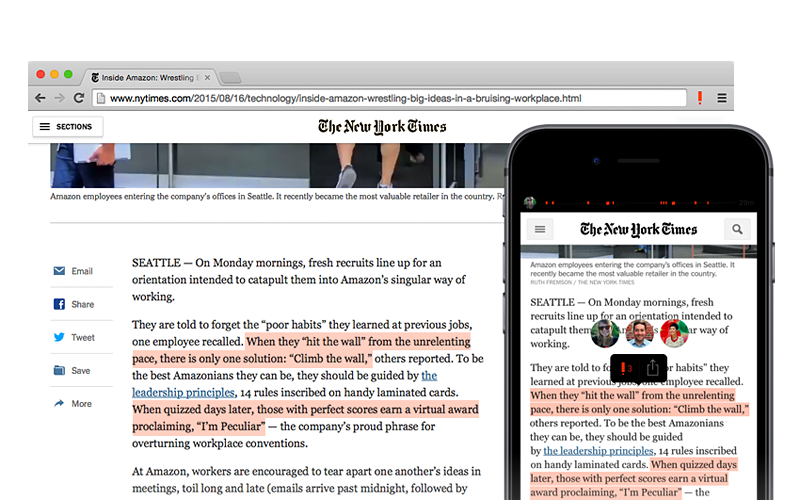The height and width of the screenshot is (500, 800).
Task: Tap the phone's hamburger menu button
Action: [x=540, y=229]
